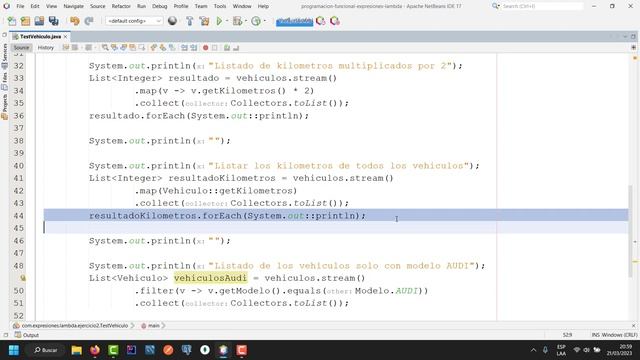
Task: Expand the system tray hidden icons chevron
Action: coord(533,350)
